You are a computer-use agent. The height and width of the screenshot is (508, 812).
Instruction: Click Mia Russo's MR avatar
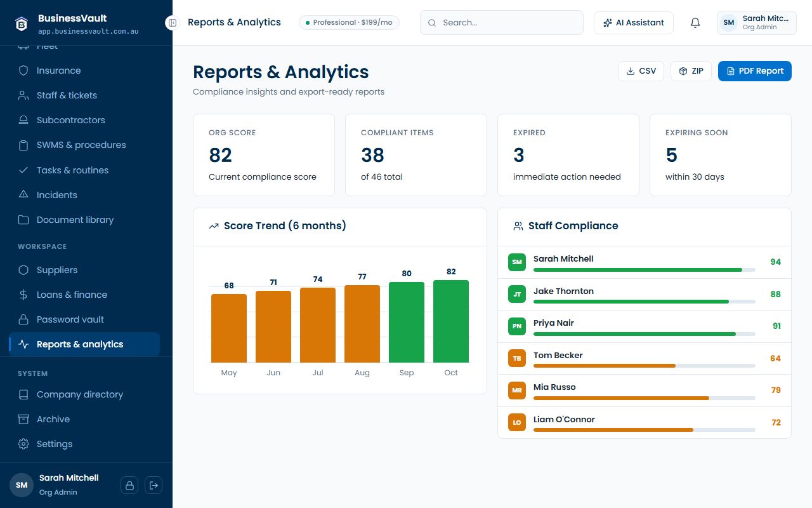click(517, 391)
